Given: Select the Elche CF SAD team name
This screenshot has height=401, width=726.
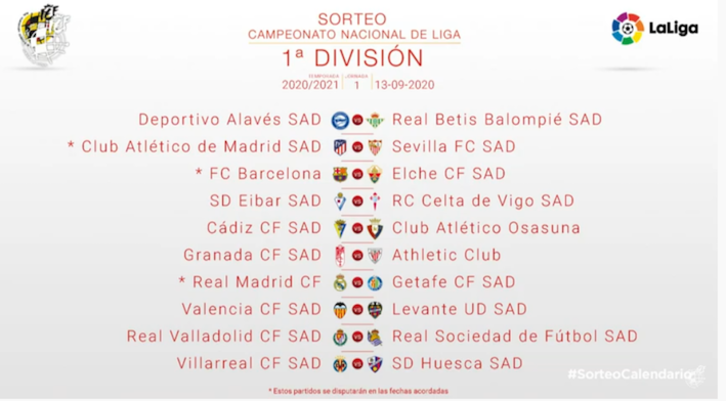Looking at the screenshot, I should tap(448, 173).
